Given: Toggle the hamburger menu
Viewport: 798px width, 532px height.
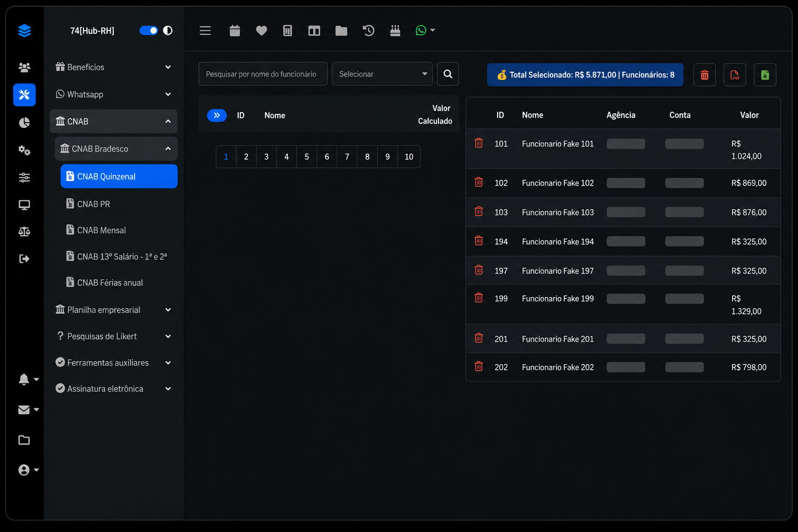Looking at the screenshot, I should point(205,31).
